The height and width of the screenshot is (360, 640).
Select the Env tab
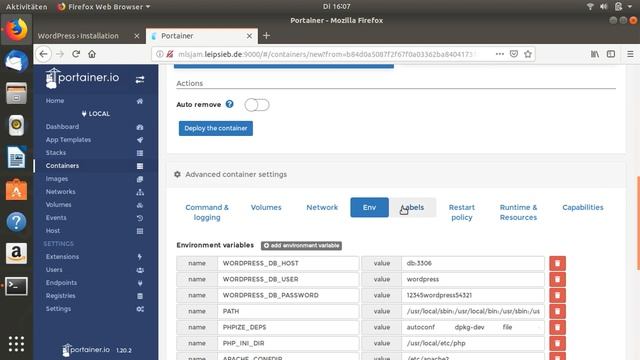369,207
